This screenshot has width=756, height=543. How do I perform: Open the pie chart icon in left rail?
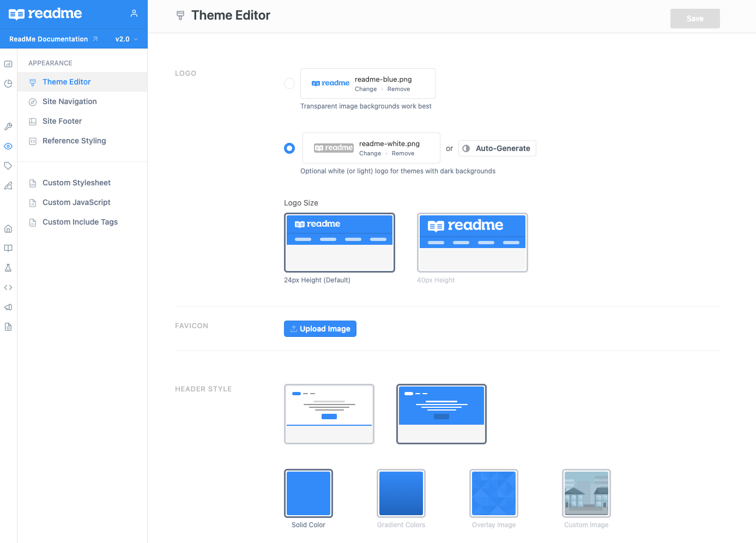click(x=8, y=83)
